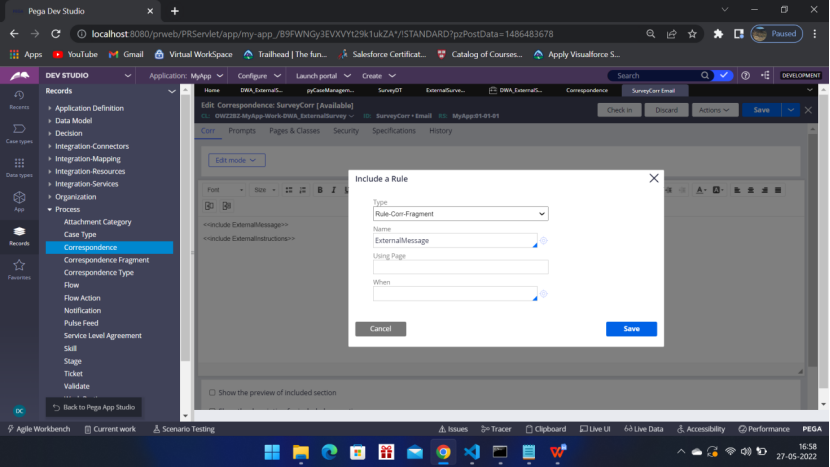Switch to the History tab
This screenshot has height=467, width=830.
[440, 131]
